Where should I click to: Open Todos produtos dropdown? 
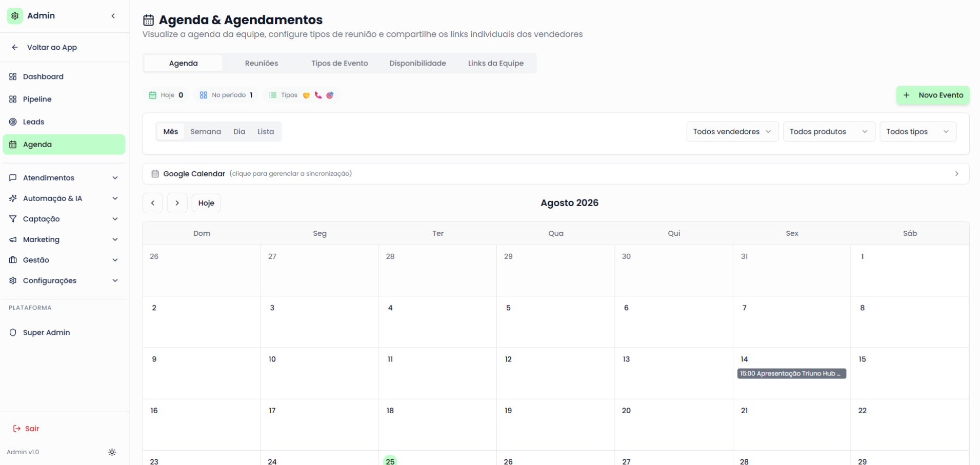(829, 132)
